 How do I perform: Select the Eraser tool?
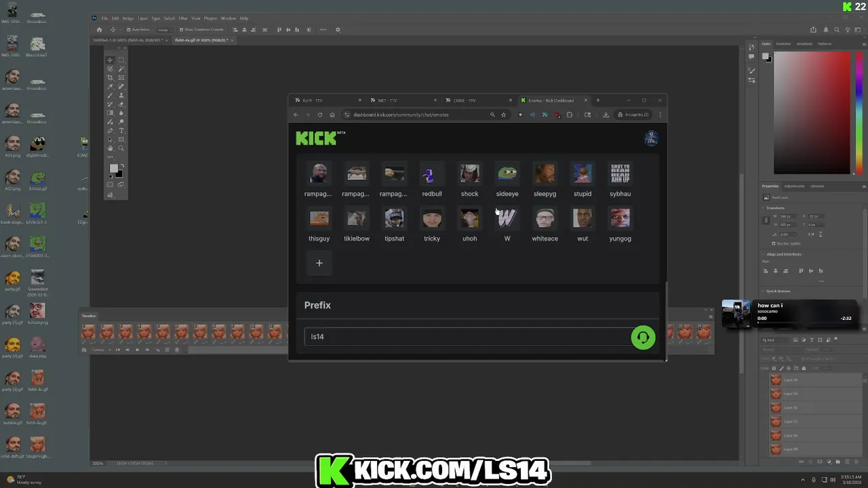(x=121, y=104)
